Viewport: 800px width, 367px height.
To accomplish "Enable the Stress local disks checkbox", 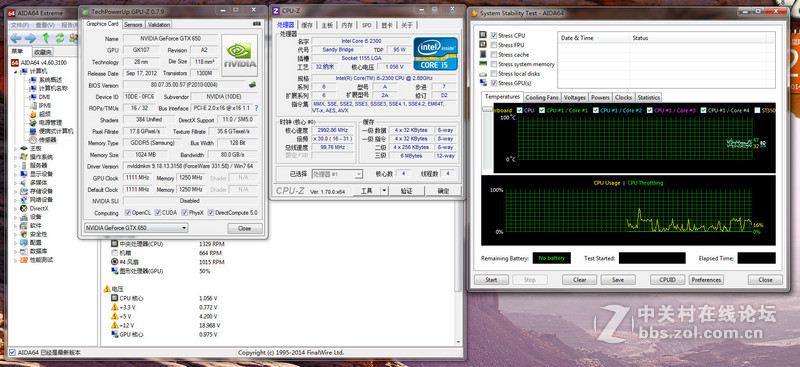I will (x=493, y=74).
